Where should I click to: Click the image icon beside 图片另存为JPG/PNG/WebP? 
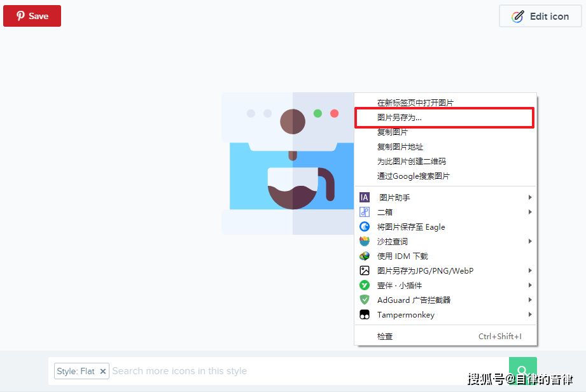[365, 270]
